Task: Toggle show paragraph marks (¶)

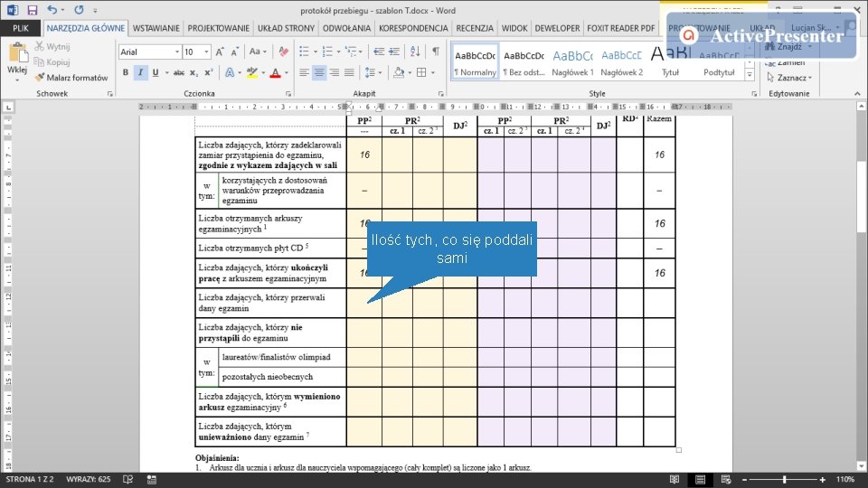Action: coord(436,52)
